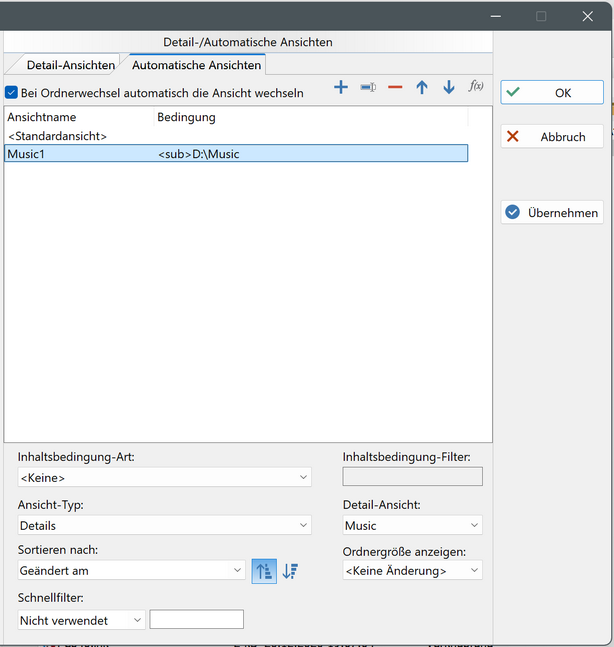Open the f(x) function editor icon
614x647 pixels.
pos(476,87)
